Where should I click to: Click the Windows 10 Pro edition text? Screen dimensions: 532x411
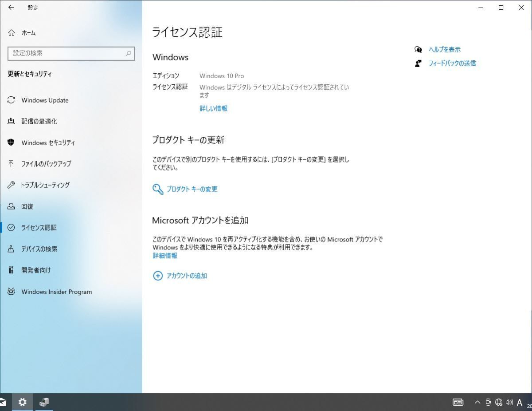pos(222,76)
